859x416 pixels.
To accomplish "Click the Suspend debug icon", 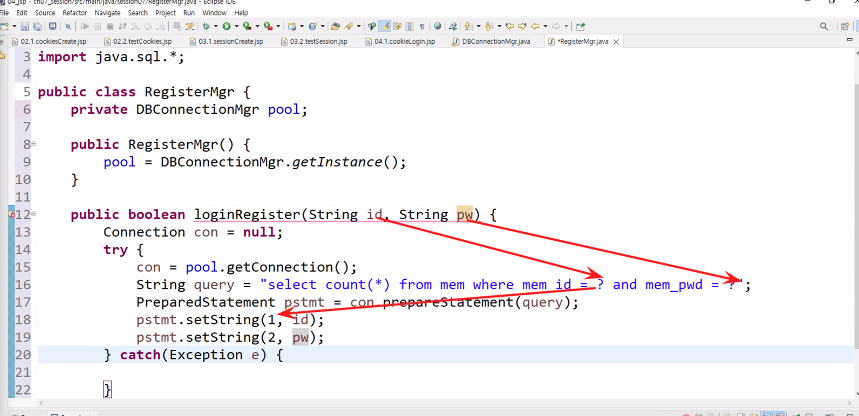I will 98,26.
